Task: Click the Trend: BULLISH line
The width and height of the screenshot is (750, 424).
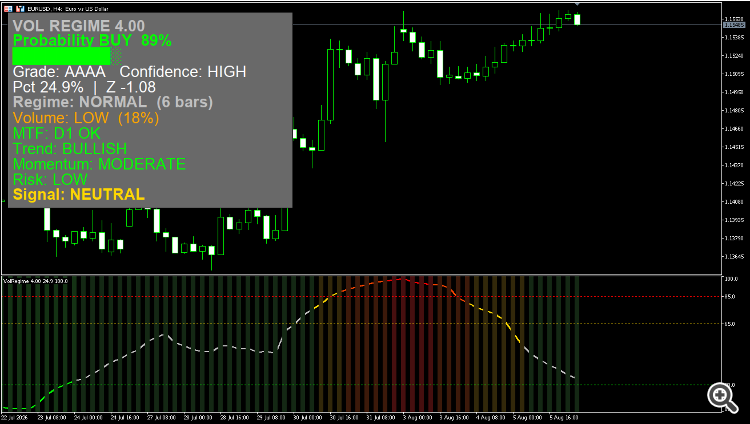Action: click(70, 148)
